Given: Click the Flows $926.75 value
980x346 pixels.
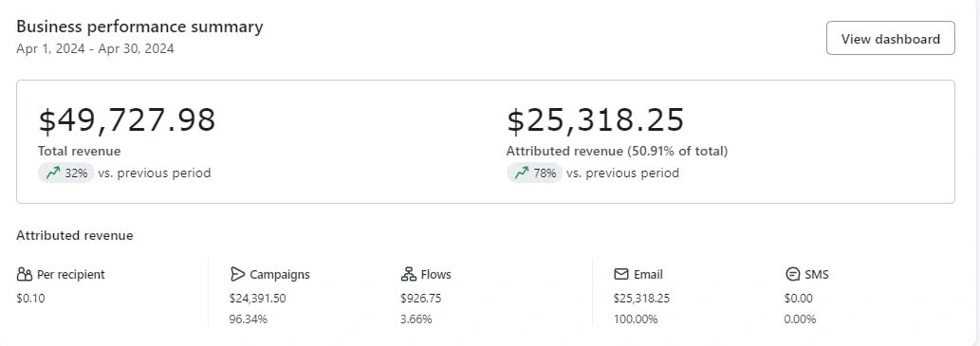Looking at the screenshot, I should 420,298.
